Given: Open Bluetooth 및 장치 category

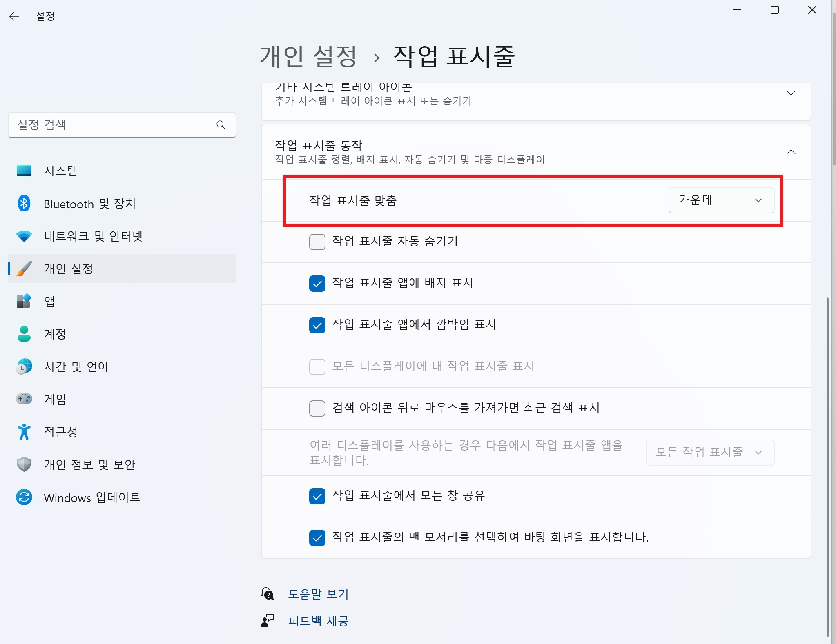Looking at the screenshot, I should point(122,203).
